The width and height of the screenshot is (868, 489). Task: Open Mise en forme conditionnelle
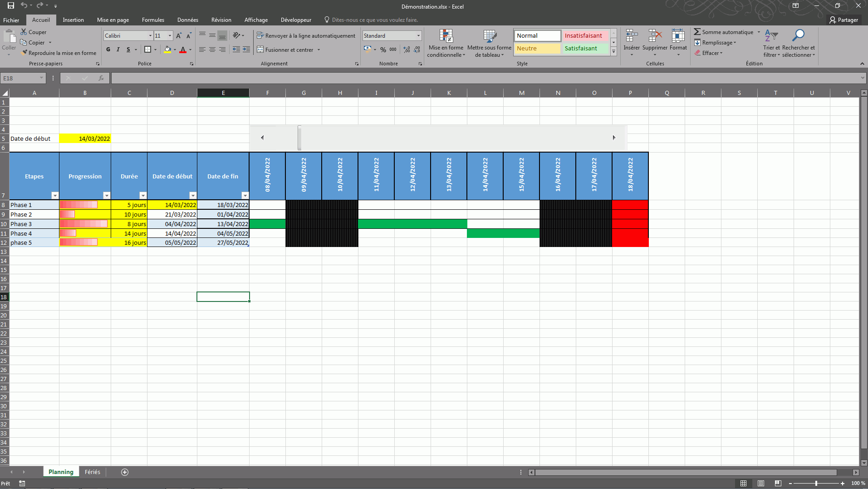pos(446,43)
